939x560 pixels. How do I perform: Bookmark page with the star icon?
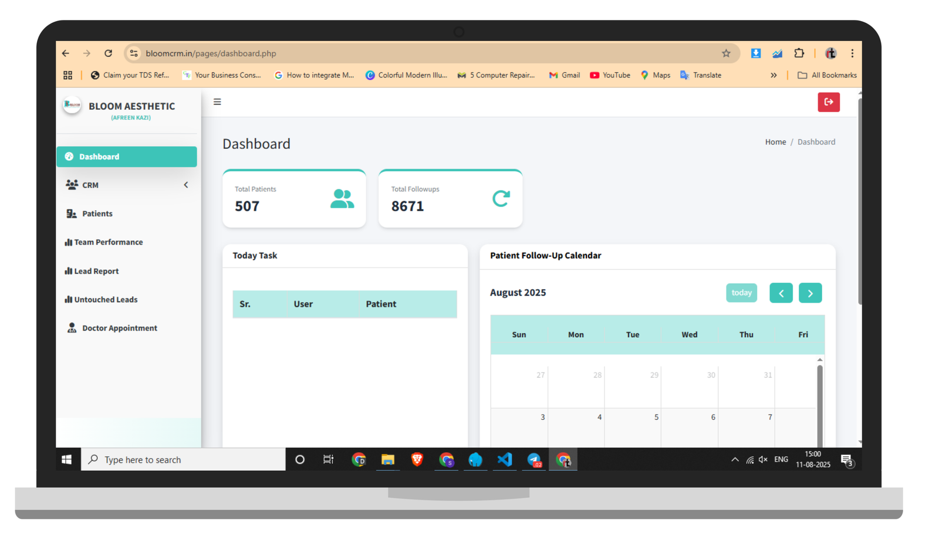[x=726, y=53]
